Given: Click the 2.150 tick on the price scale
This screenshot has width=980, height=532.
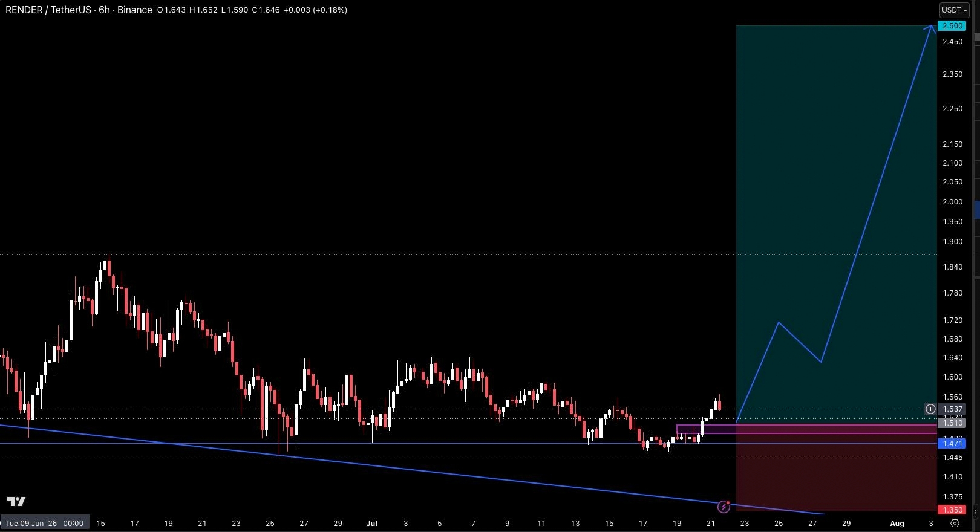Looking at the screenshot, I should 952,144.
